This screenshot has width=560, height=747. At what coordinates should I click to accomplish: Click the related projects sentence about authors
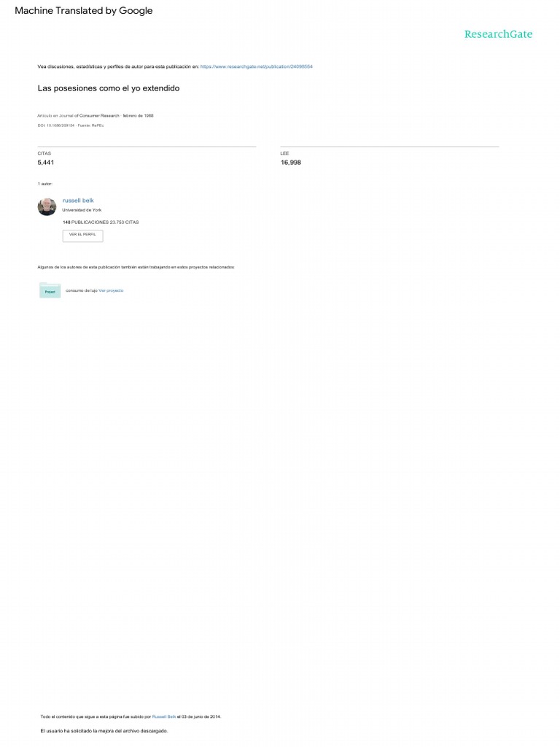[136, 267]
